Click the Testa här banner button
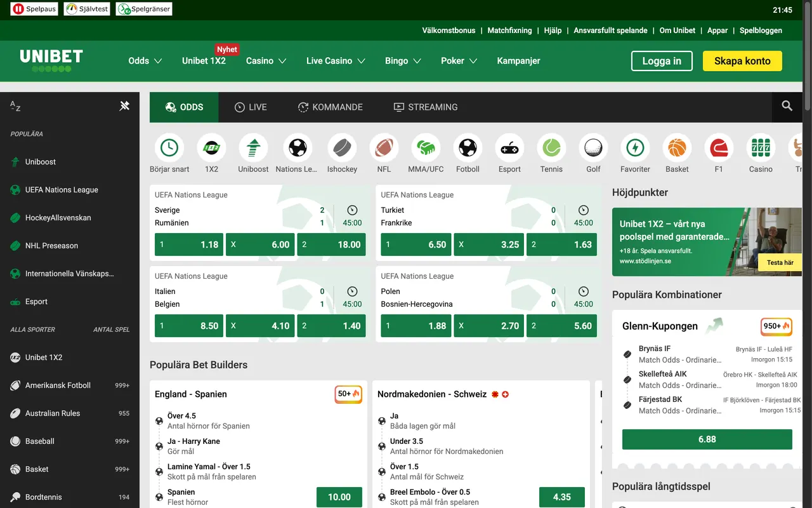The image size is (812, 508). pyautogui.click(x=780, y=262)
